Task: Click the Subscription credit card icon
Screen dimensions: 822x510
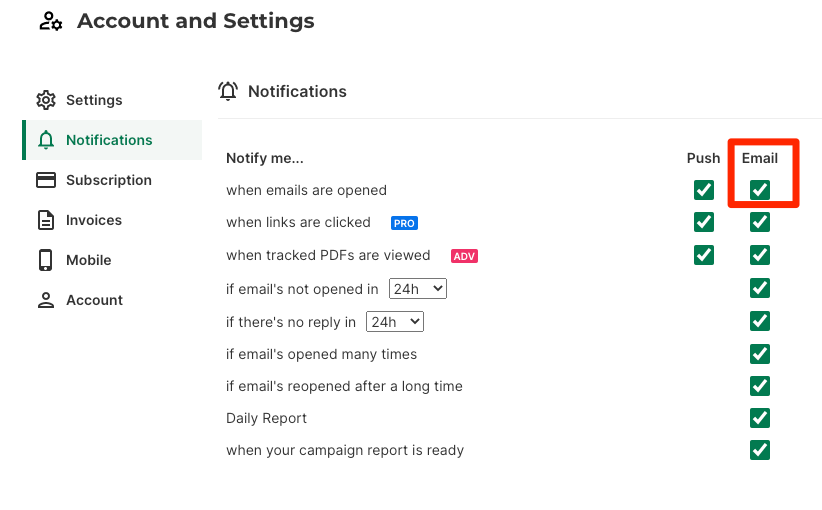Action: [46, 180]
